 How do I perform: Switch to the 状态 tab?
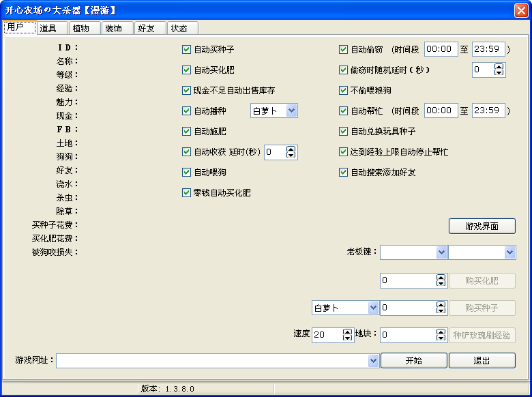click(x=183, y=28)
